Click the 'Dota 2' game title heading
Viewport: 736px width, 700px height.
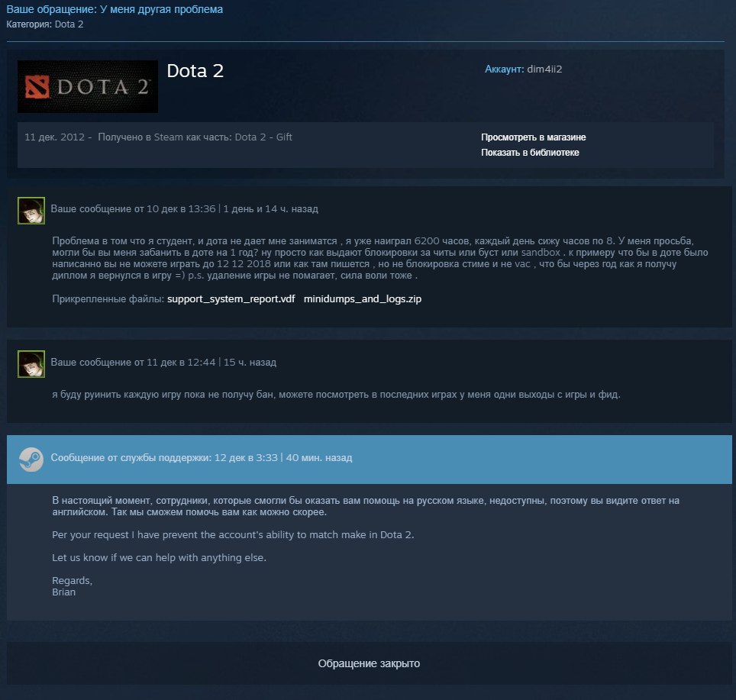195,71
